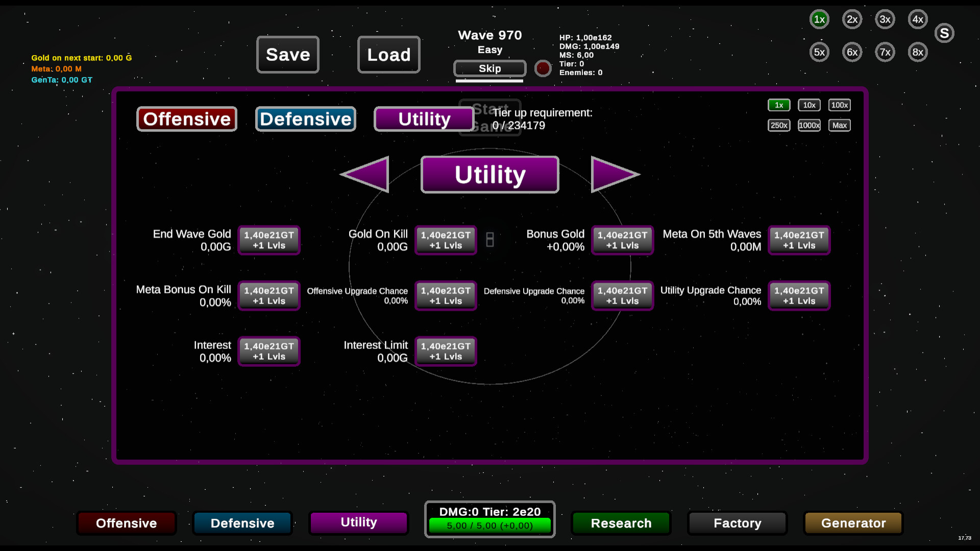The width and height of the screenshot is (980, 551).
Task: Set game speed to 4x
Action: [918, 19]
